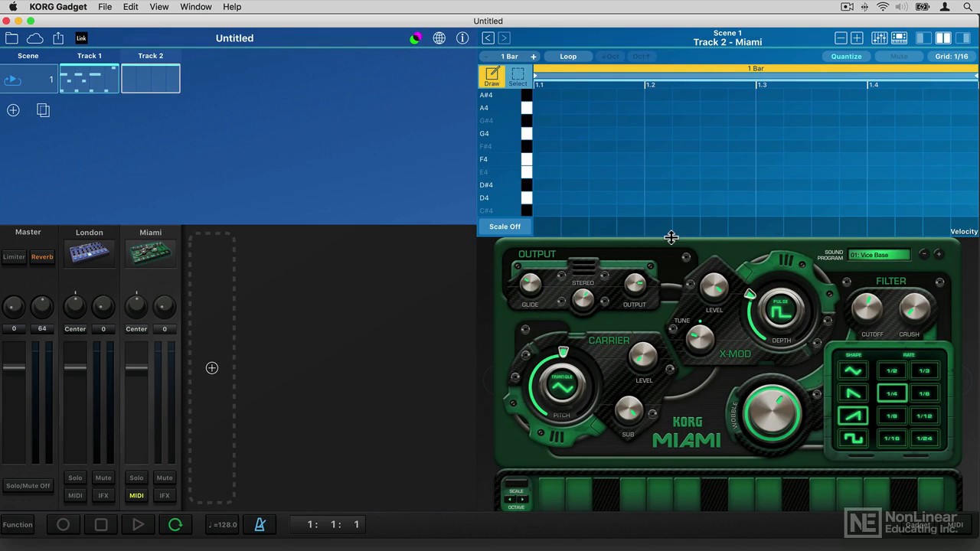Increase bar length with the 1 Bar plus
980x551 pixels.
point(534,57)
